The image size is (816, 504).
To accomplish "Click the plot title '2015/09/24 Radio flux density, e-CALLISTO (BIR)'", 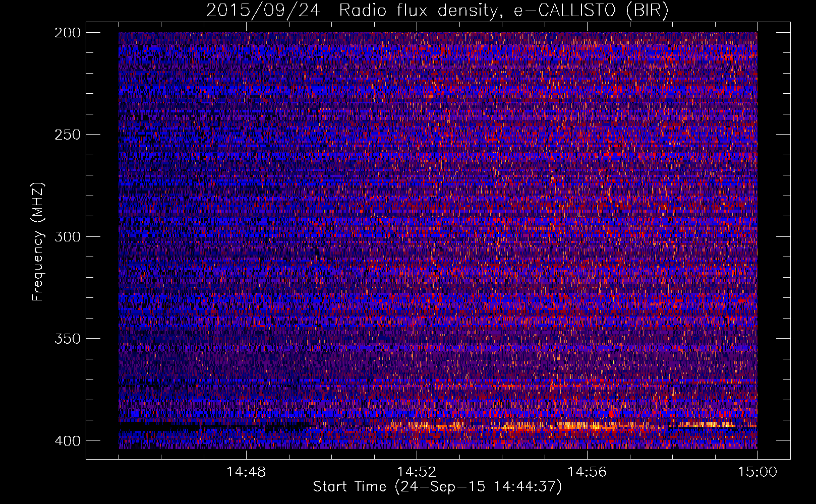I will 437,10.
